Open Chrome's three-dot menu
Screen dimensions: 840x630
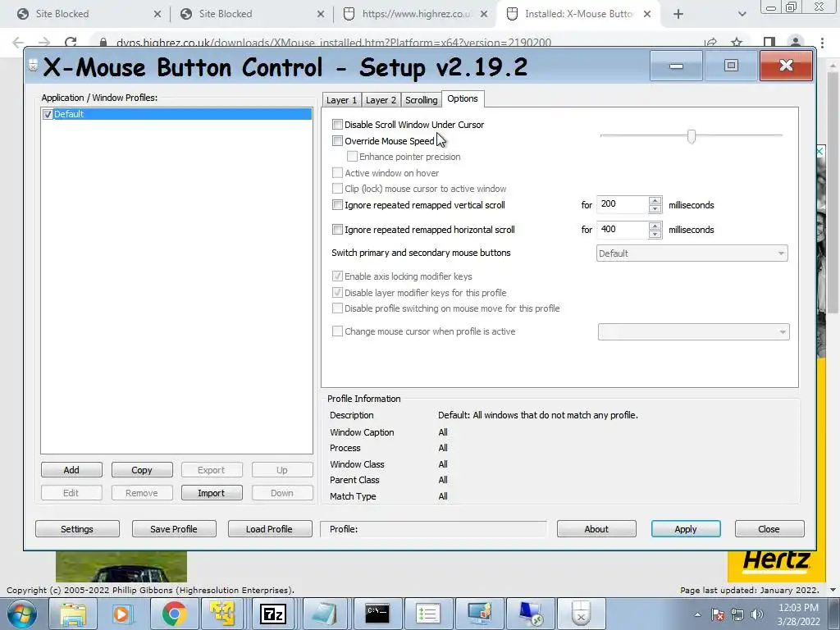[x=822, y=43]
